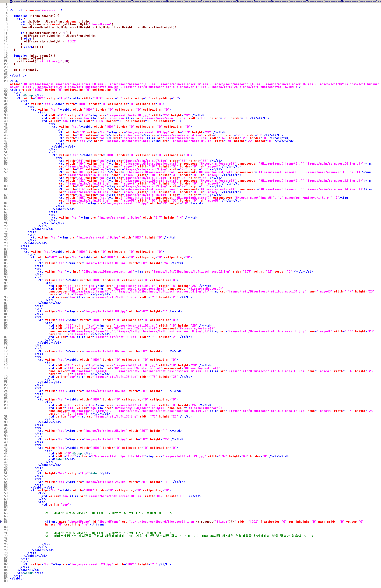Viewport: 381px width, 588px height.
Task: Click 'images/main/main_01.jpg' image source
Action: [129, 115]
